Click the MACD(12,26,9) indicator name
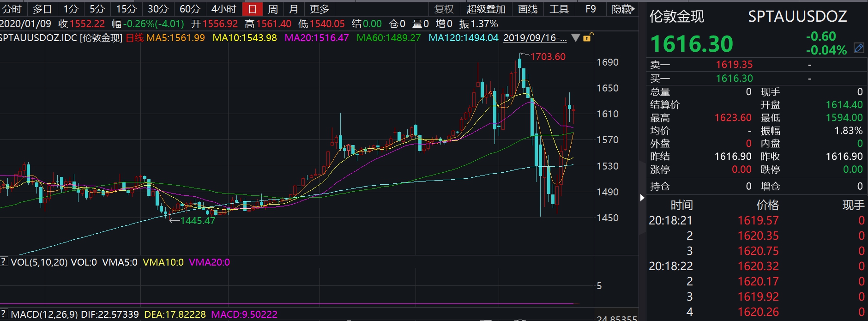Viewport: 868px width, 321px height. click(x=45, y=315)
